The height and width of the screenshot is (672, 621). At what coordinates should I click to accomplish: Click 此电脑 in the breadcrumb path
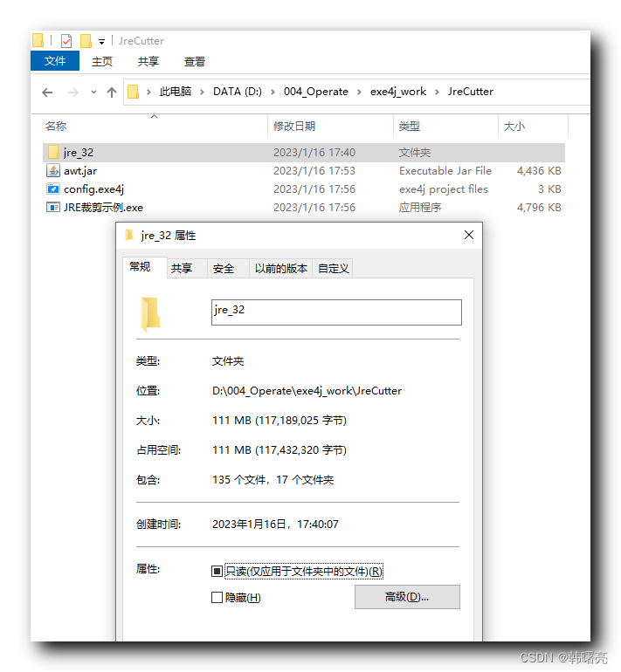click(x=176, y=92)
